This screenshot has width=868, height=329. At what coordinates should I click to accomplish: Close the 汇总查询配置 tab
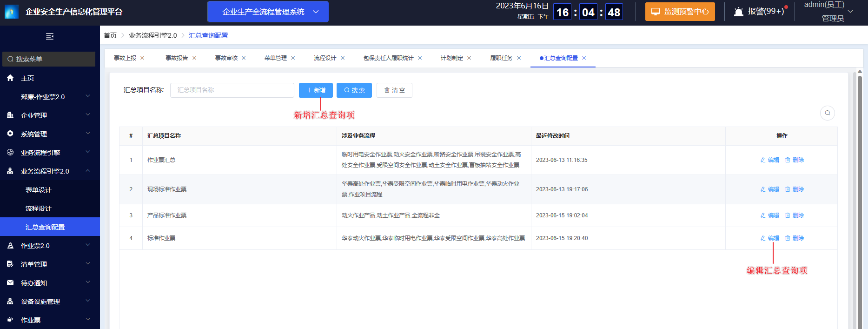pyautogui.click(x=584, y=58)
